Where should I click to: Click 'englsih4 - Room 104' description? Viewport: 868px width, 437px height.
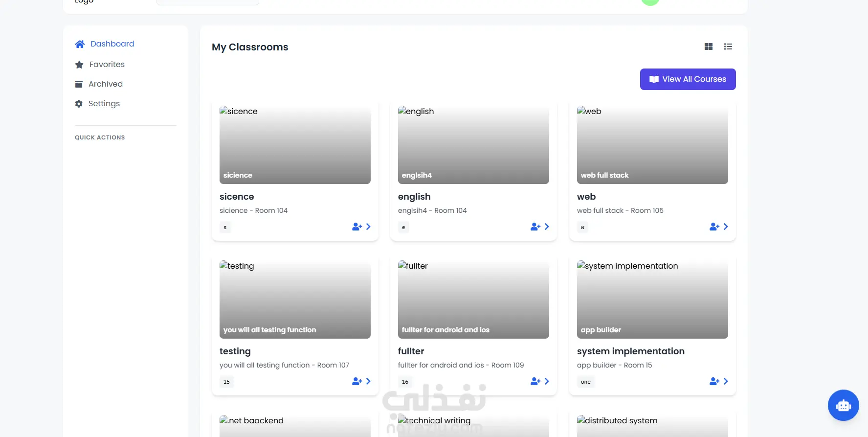[x=432, y=210]
